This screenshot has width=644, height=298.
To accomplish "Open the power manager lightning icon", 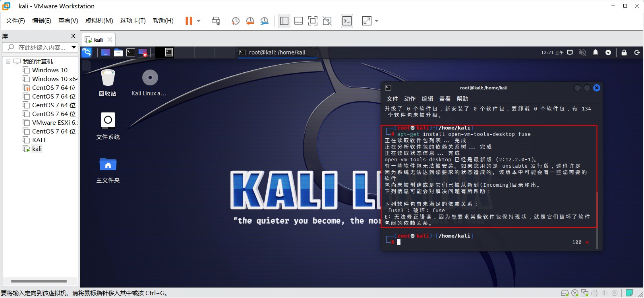I will point(608,52).
